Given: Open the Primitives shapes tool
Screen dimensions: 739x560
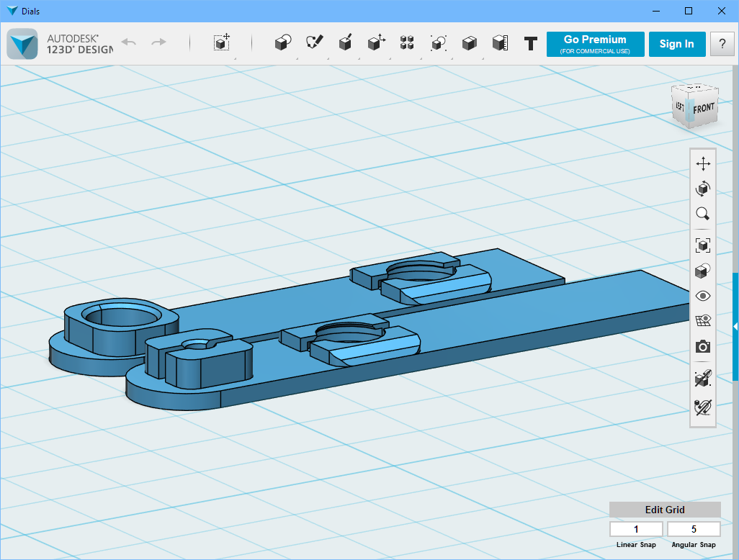Looking at the screenshot, I should [x=282, y=43].
